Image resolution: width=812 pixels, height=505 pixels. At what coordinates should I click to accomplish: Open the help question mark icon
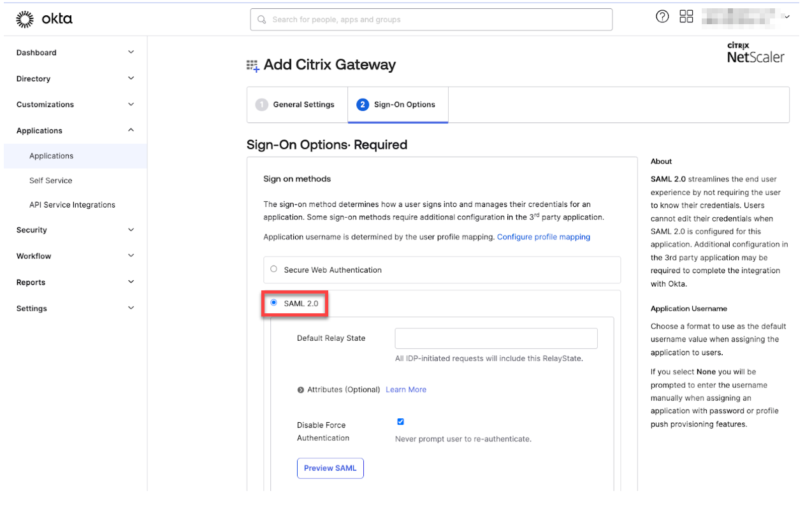click(x=662, y=17)
